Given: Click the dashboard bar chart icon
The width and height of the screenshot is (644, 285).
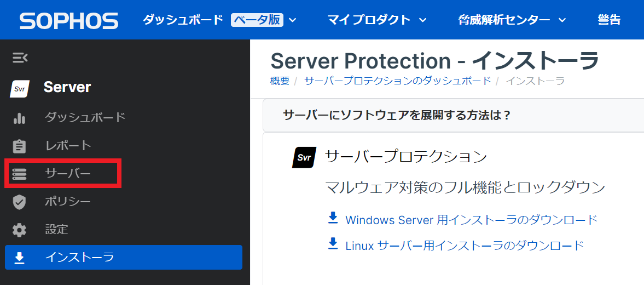Looking at the screenshot, I should tap(20, 117).
